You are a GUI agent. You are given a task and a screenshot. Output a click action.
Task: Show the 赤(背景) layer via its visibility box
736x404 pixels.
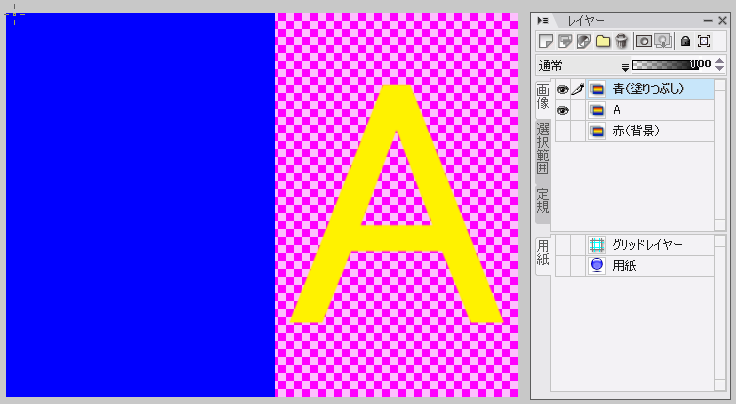(562, 131)
